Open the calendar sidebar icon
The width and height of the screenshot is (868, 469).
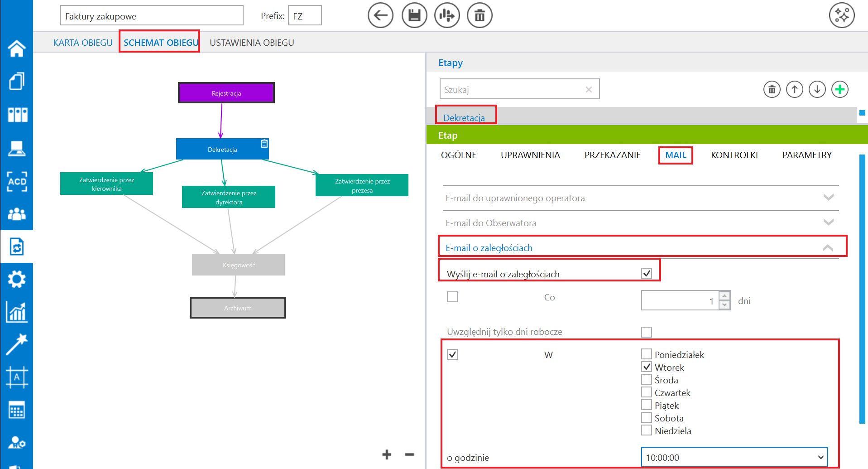click(17, 410)
